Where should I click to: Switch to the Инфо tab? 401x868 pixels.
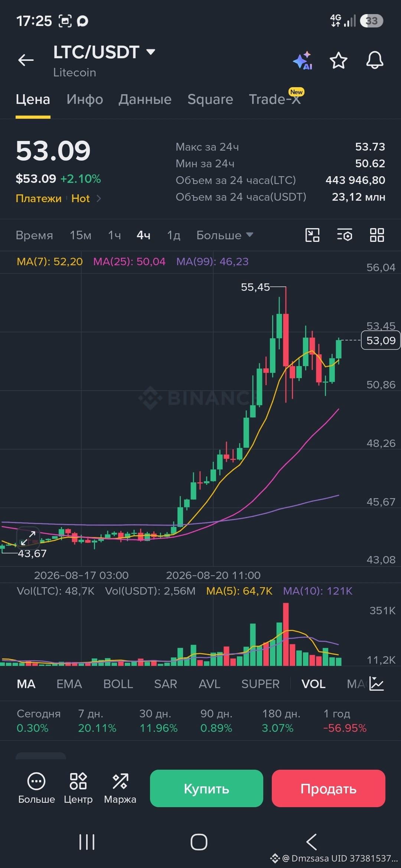85,99
